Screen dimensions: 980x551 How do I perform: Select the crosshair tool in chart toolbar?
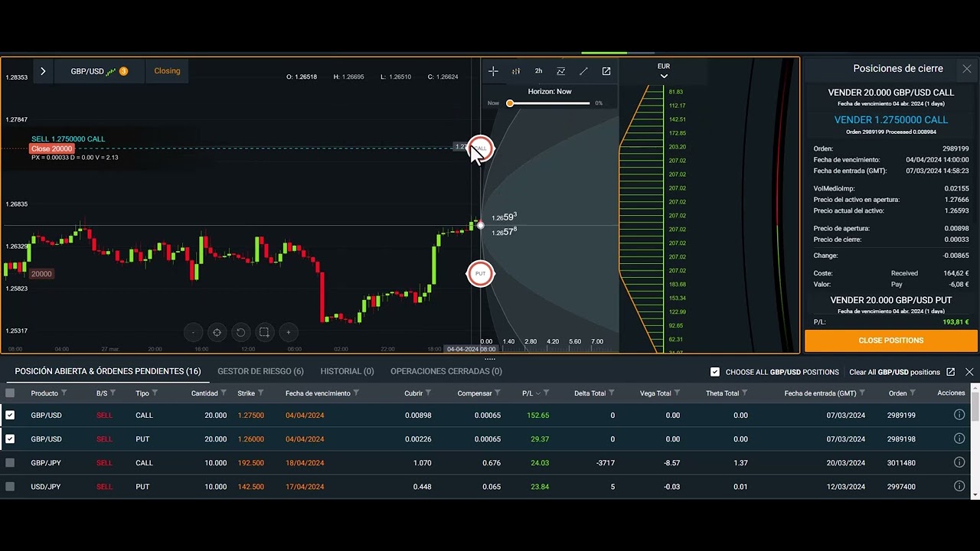(x=493, y=71)
